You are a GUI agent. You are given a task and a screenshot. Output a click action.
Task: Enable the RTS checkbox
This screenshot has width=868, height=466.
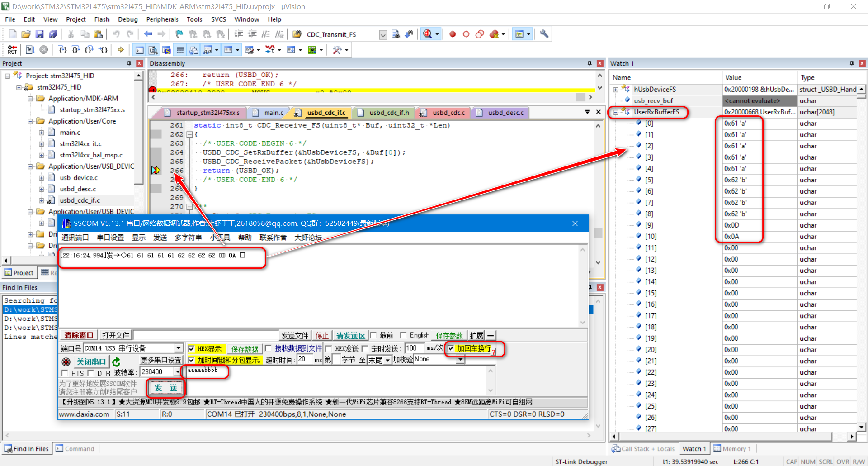pos(65,373)
